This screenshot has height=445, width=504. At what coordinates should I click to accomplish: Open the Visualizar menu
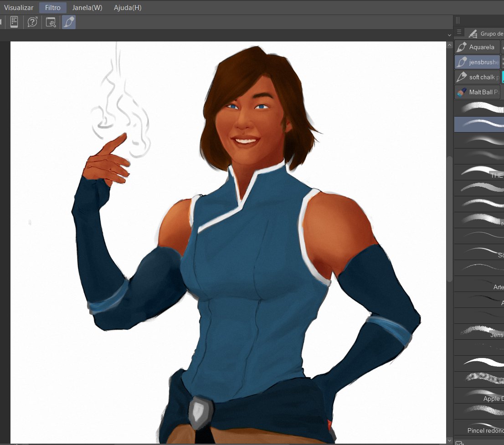[18, 7]
